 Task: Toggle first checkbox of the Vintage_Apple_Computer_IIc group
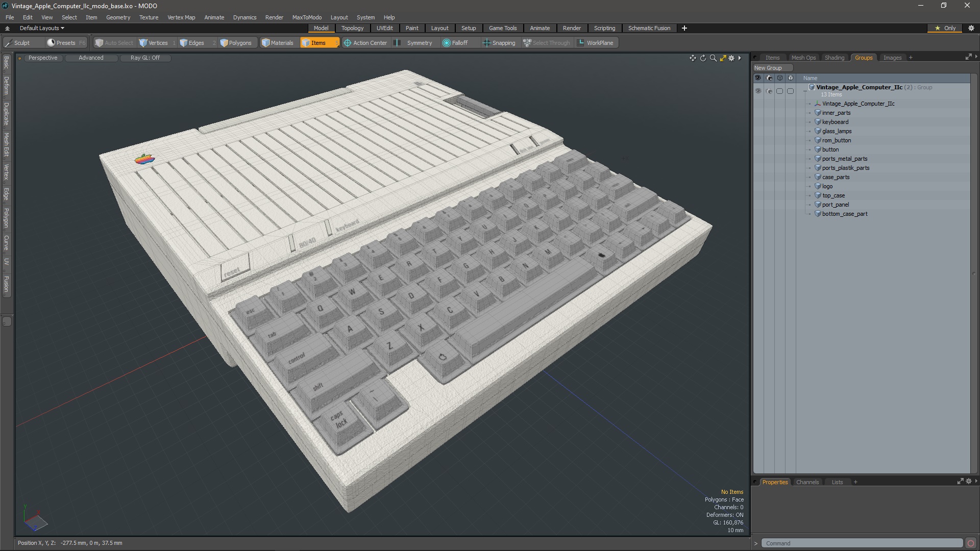pyautogui.click(x=779, y=91)
